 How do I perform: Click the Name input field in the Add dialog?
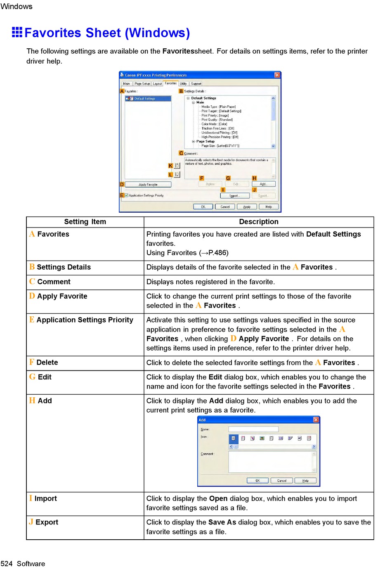[253, 429]
